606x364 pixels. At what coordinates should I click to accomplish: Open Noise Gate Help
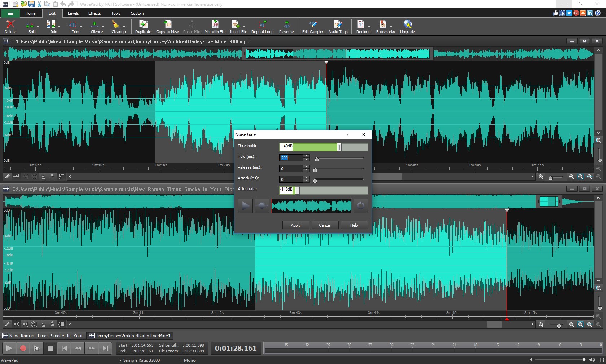pos(353,225)
